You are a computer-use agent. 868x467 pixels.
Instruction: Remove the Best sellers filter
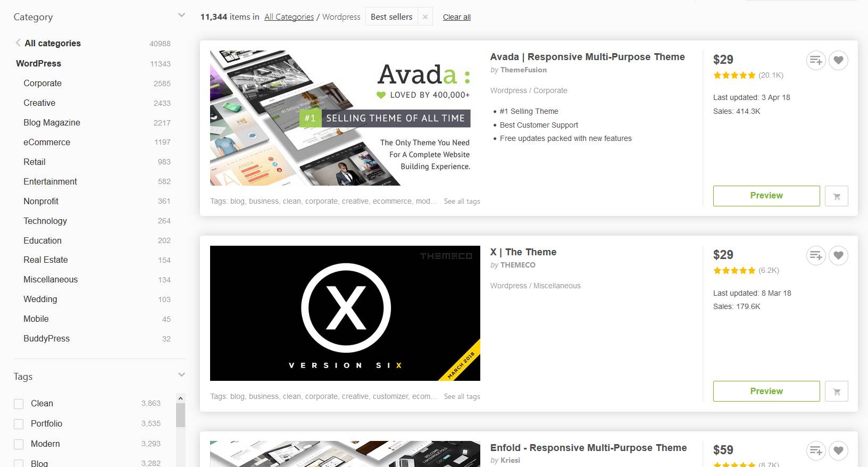tap(425, 17)
